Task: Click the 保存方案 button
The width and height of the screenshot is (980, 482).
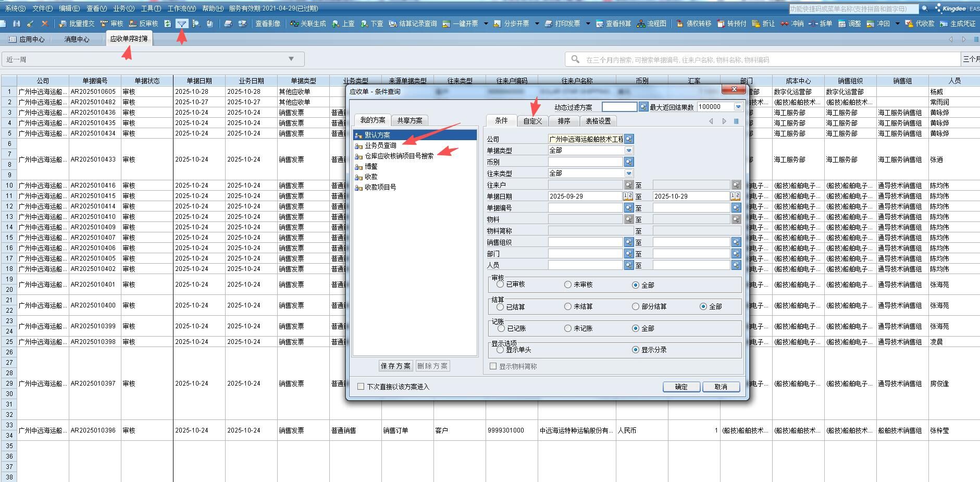Action: pyautogui.click(x=395, y=366)
